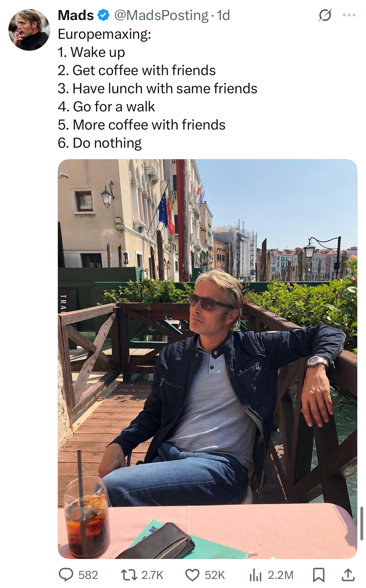Viewport: 366px width, 588px height.
Task: Click the 52K likes count
Action: [215, 575]
